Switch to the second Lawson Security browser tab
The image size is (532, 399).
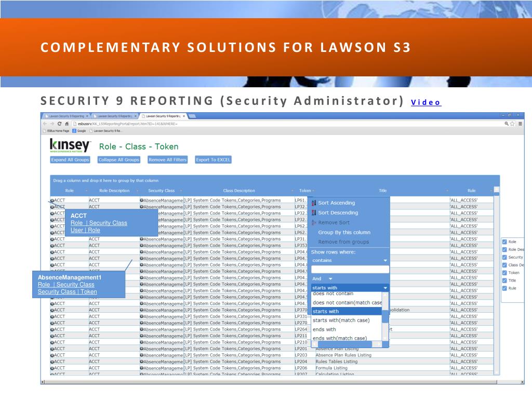click(x=115, y=116)
